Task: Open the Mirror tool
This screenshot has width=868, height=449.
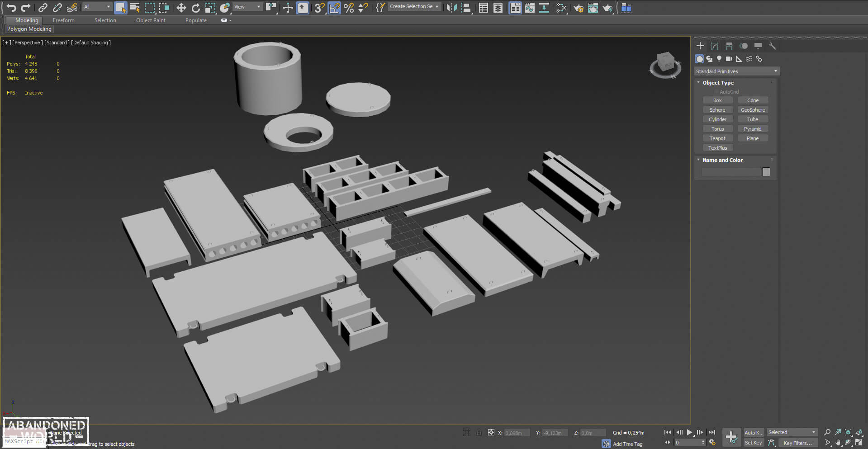Action: tap(451, 8)
